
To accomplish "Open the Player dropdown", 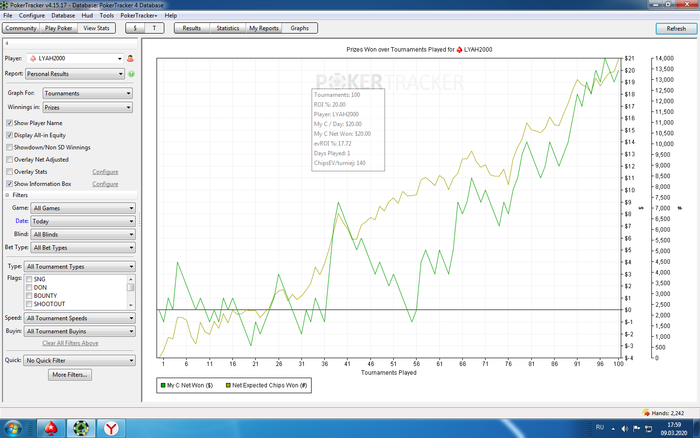I will (x=75, y=58).
